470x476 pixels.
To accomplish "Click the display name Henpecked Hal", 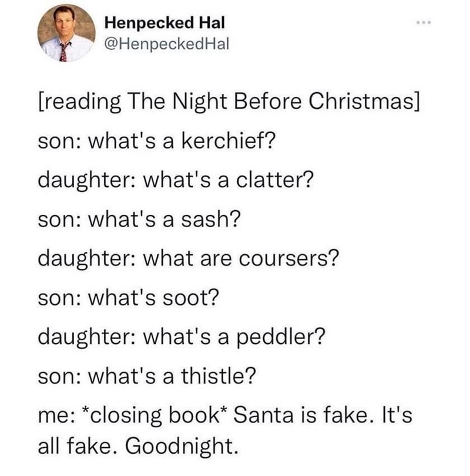I will click(155, 25).
